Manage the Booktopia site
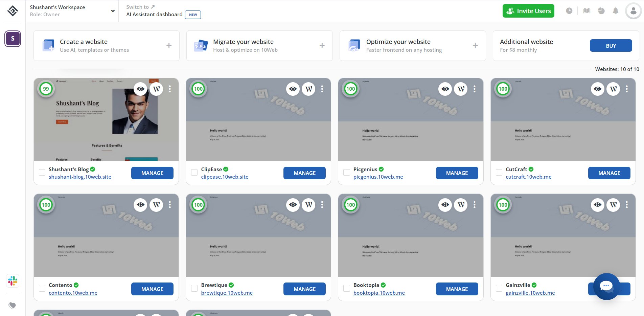The width and height of the screenshot is (644, 316). [x=457, y=289]
